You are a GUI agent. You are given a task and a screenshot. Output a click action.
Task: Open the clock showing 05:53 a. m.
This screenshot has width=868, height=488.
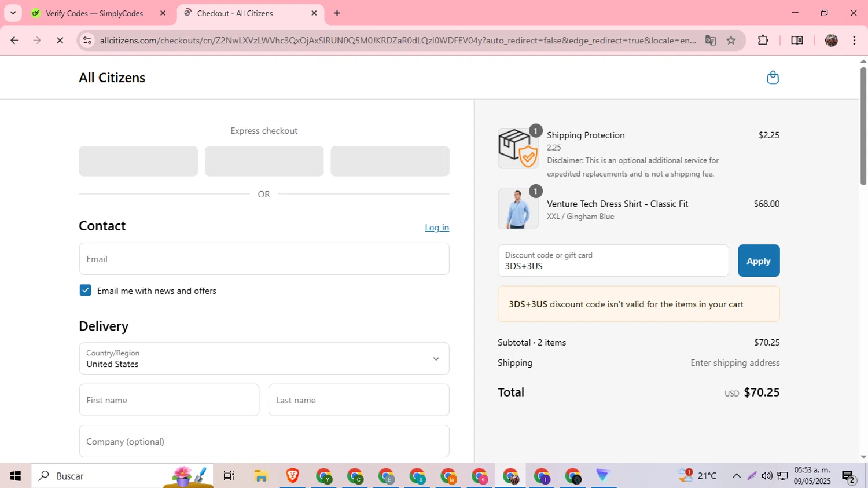pos(812,476)
